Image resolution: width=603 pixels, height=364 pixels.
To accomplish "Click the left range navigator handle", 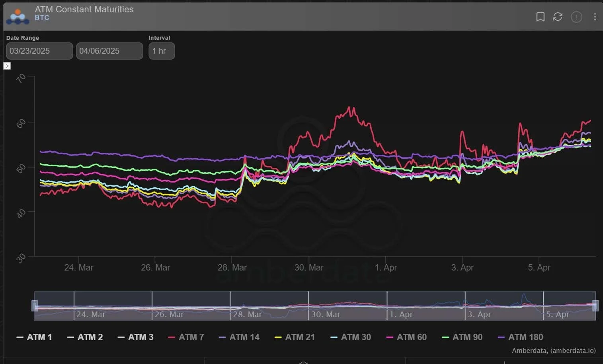I will (35, 306).
